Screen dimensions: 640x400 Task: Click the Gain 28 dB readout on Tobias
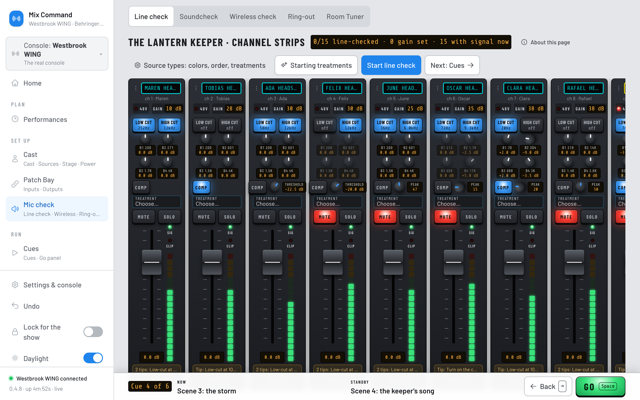tap(232, 109)
